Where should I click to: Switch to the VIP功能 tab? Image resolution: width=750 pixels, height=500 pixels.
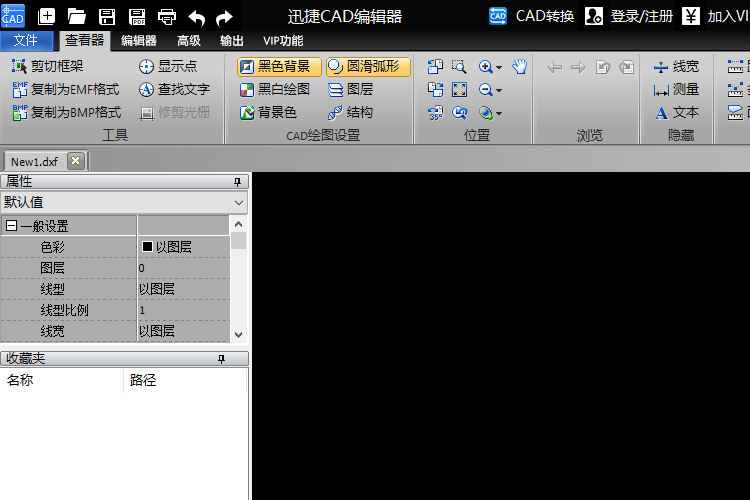pos(283,41)
